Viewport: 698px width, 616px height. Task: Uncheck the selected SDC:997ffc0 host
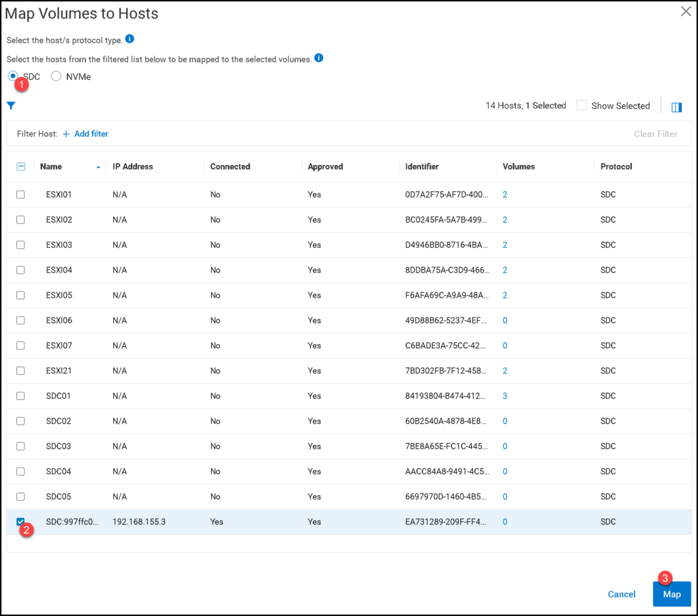coord(20,521)
